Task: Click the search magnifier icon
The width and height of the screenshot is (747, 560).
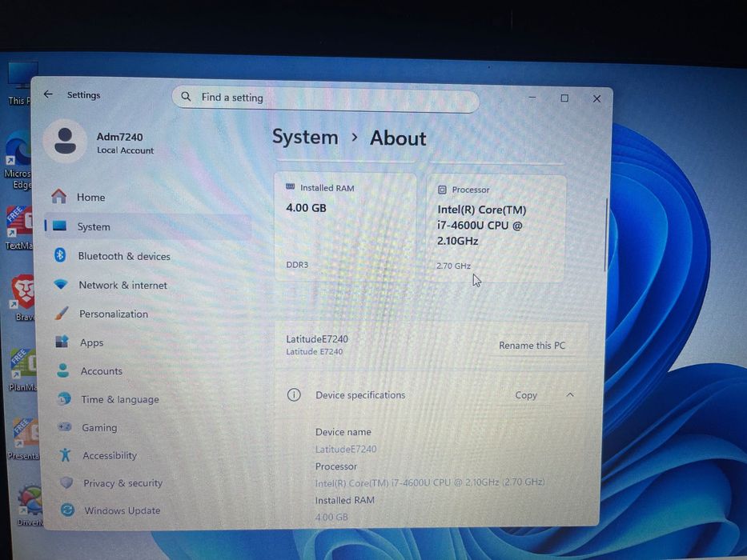Action: [186, 97]
